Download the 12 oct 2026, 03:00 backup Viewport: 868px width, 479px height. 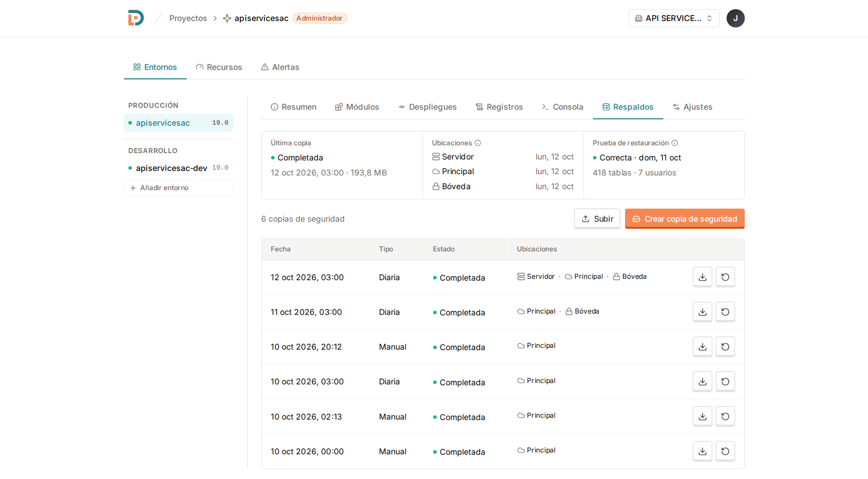(x=702, y=277)
